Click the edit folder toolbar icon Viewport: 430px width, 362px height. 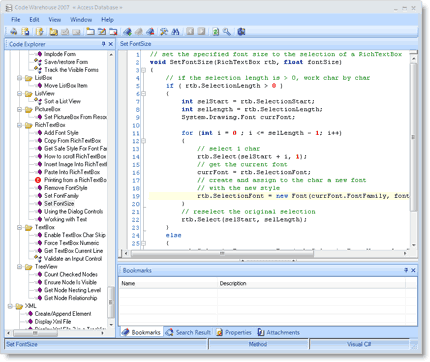102,32
